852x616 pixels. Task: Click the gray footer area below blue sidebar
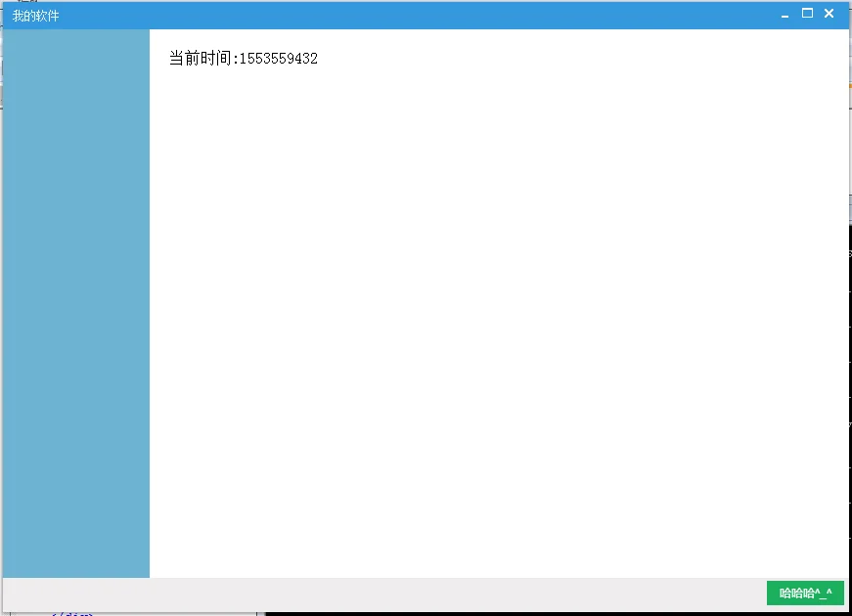pos(76,593)
